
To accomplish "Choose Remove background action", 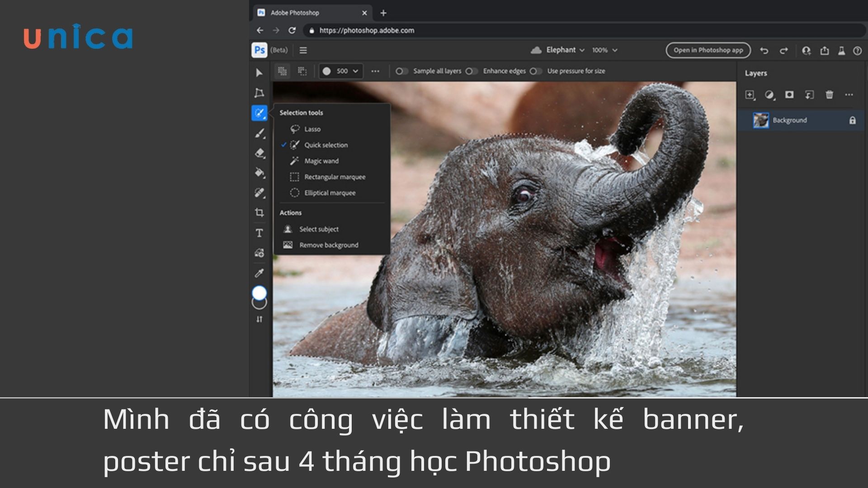I will [x=328, y=245].
